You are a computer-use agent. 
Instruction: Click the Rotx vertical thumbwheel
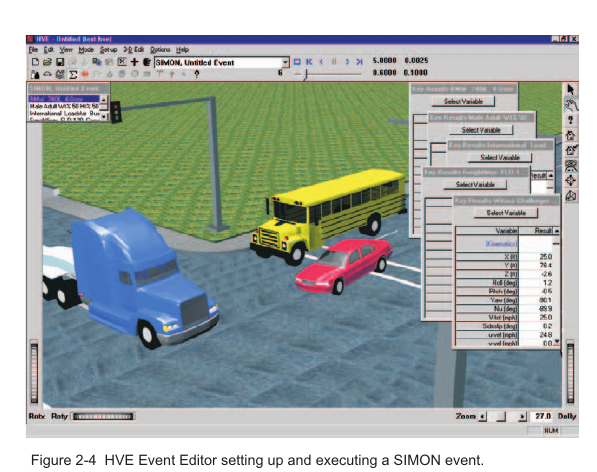34,372
